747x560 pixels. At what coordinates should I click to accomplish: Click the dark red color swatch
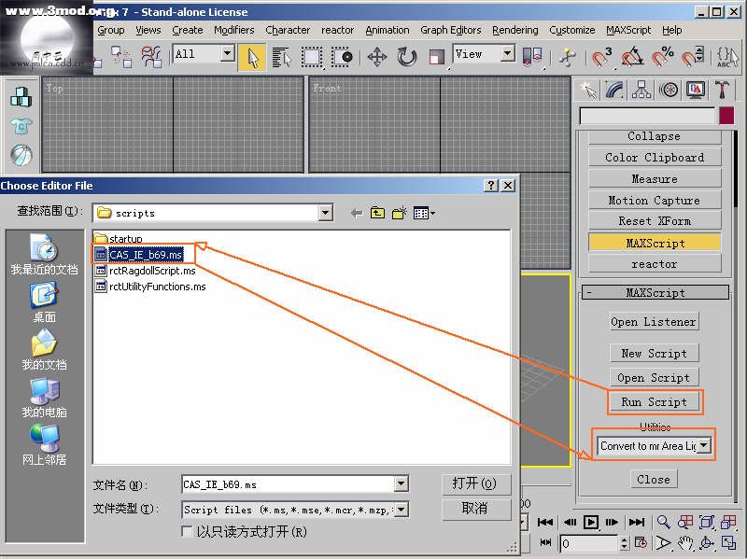(726, 116)
